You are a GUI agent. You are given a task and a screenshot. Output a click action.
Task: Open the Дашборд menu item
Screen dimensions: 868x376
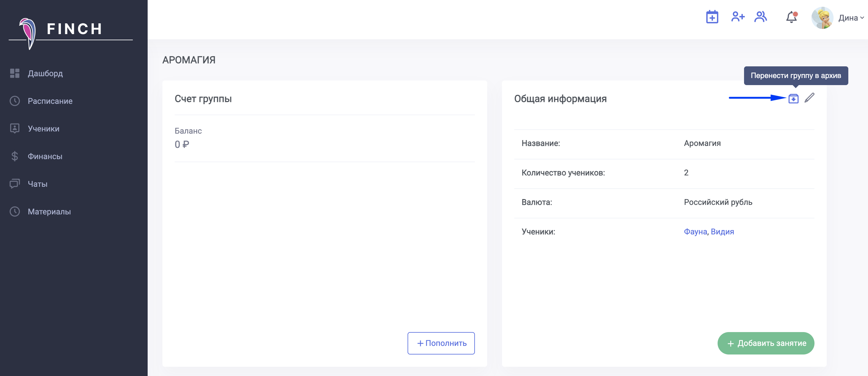pyautogui.click(x=45, y=73)
